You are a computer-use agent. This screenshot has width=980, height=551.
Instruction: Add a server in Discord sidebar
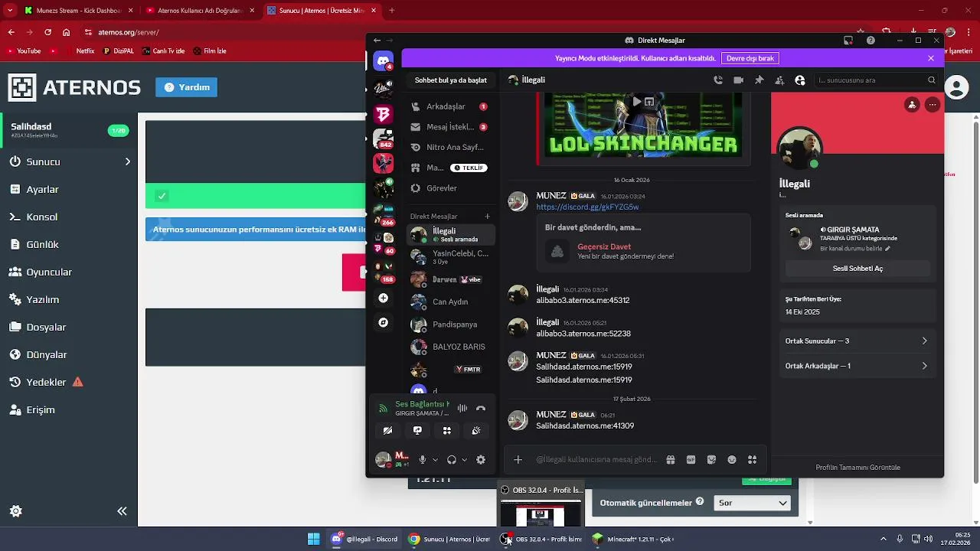pos(384,298)
